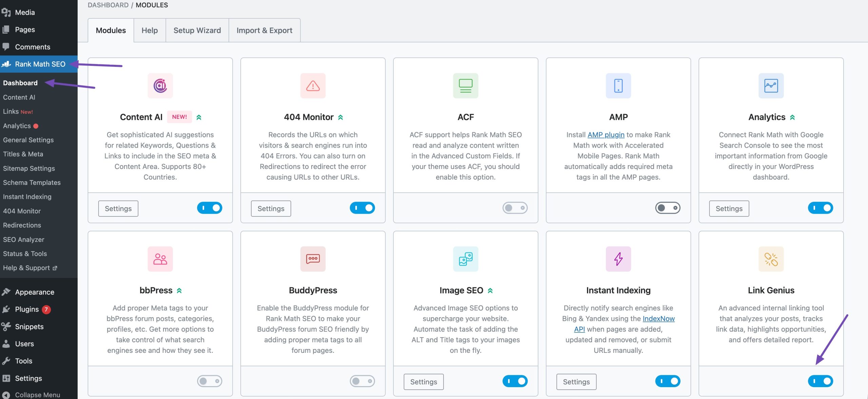Screen dimensions: 868x399
Task: Click the Analytics chart icon
Action: (771, 85)
